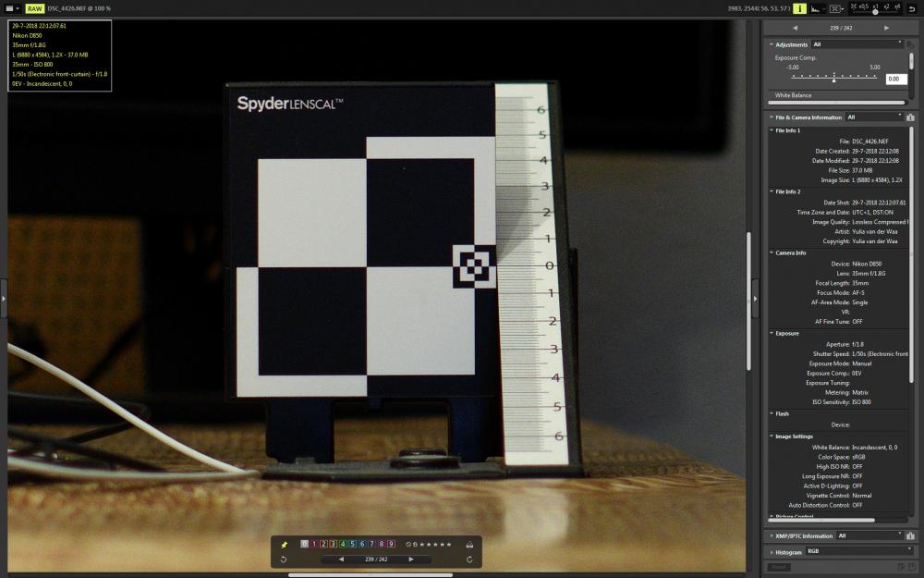924x578 pixels.
Task: Set zoom to x2
Action: click(x=886, y=7)
